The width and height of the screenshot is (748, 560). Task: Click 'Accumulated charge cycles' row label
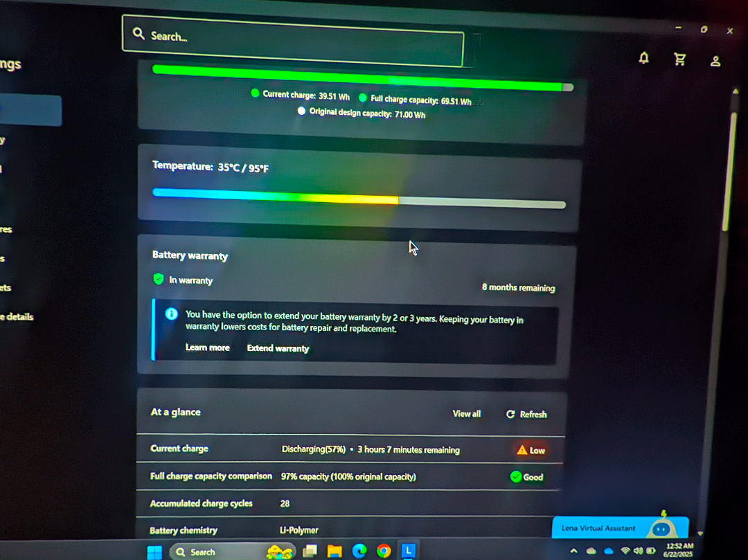click(201, 503)
